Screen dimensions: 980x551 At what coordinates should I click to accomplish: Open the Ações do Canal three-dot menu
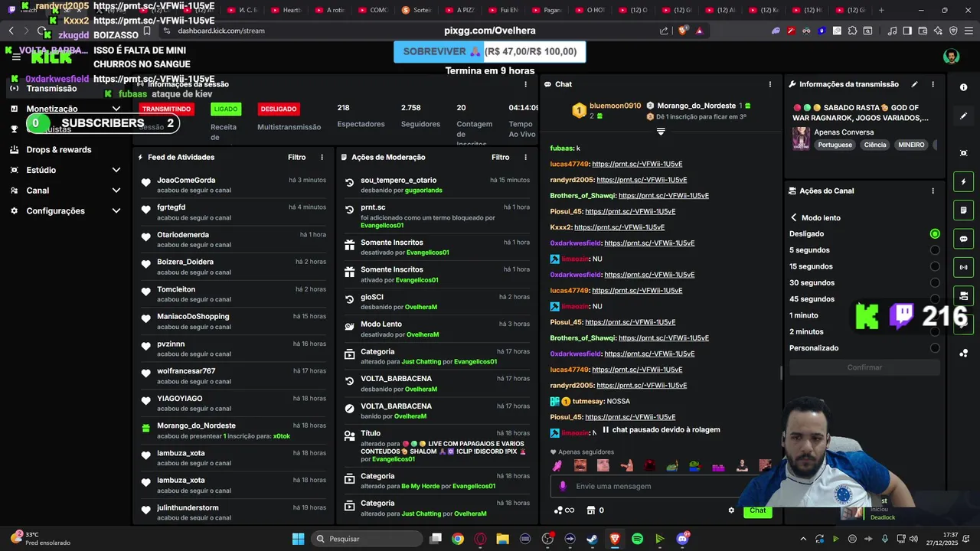933,191
